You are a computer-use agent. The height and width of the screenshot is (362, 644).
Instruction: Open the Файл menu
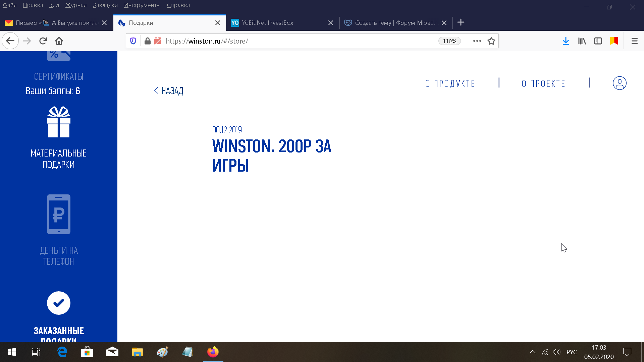tap(10, 5)
